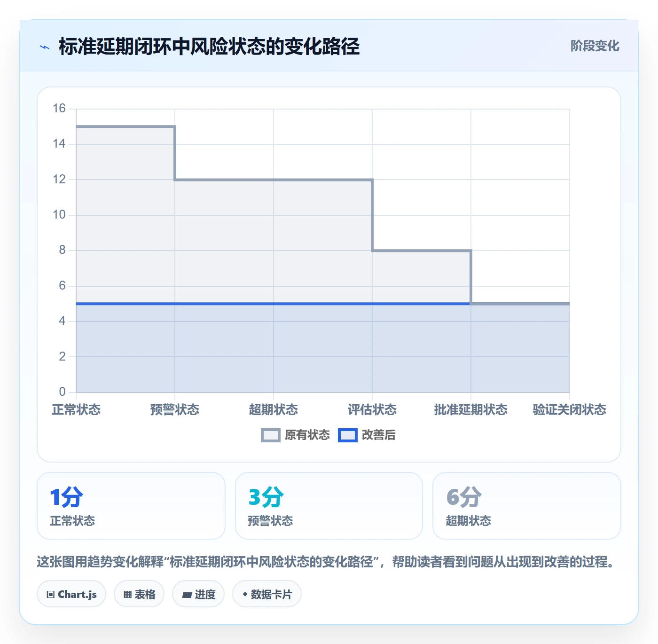This screenshot has width=658, height=644.
Task: Click the 正常状态 x-axis label
Action: (x=76, y=409)
